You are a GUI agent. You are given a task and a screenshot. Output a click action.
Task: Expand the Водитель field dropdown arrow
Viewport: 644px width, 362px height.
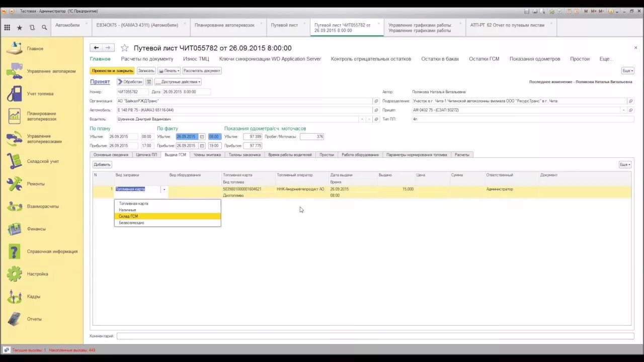click(x=363, y=120)
